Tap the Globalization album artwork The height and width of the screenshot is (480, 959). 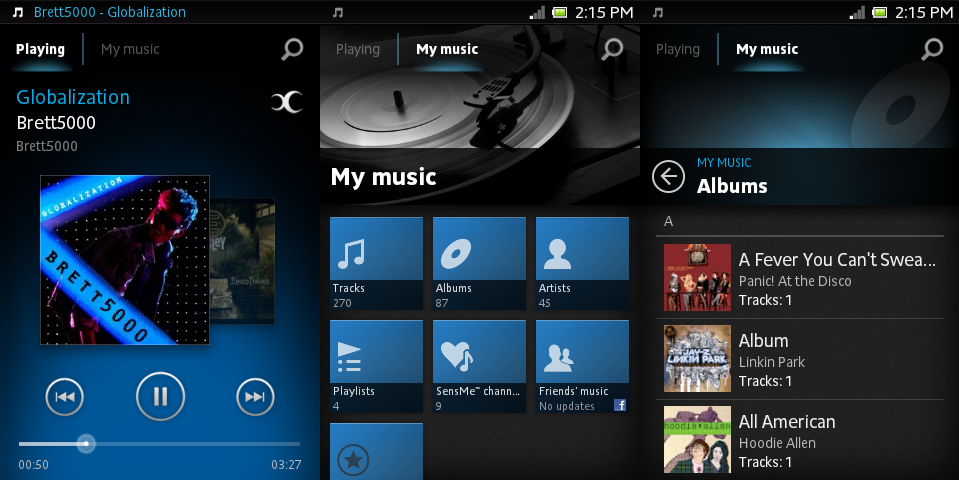125,260
